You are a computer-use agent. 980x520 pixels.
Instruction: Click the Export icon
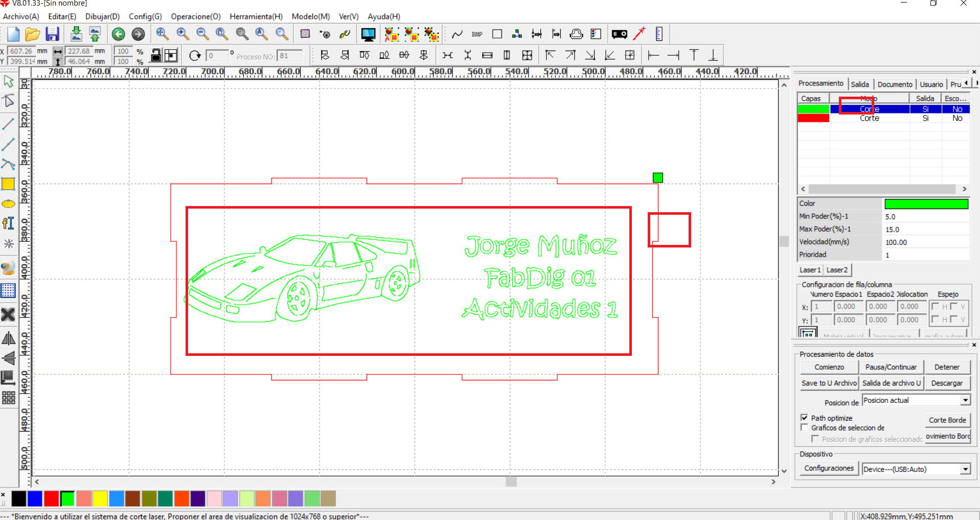95,34
